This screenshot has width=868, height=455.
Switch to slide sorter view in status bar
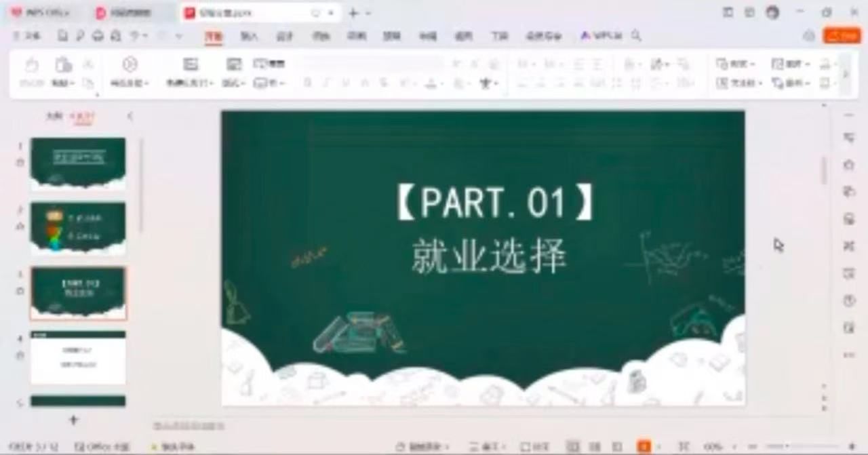point(595,447)
